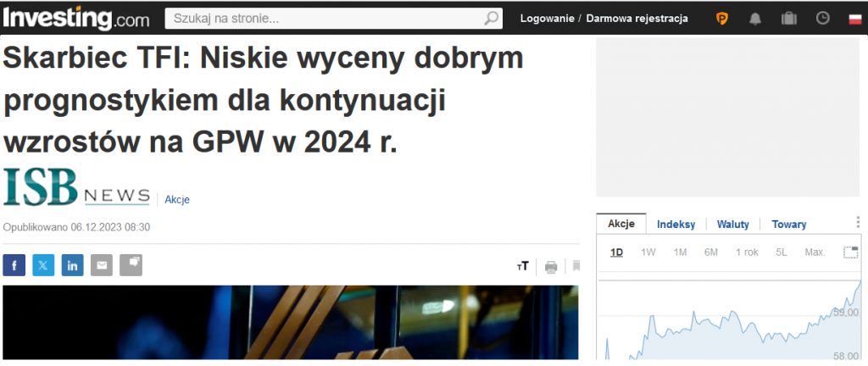Open the clock icon in header
Screen dimensions: 868x366
[823, 19]
